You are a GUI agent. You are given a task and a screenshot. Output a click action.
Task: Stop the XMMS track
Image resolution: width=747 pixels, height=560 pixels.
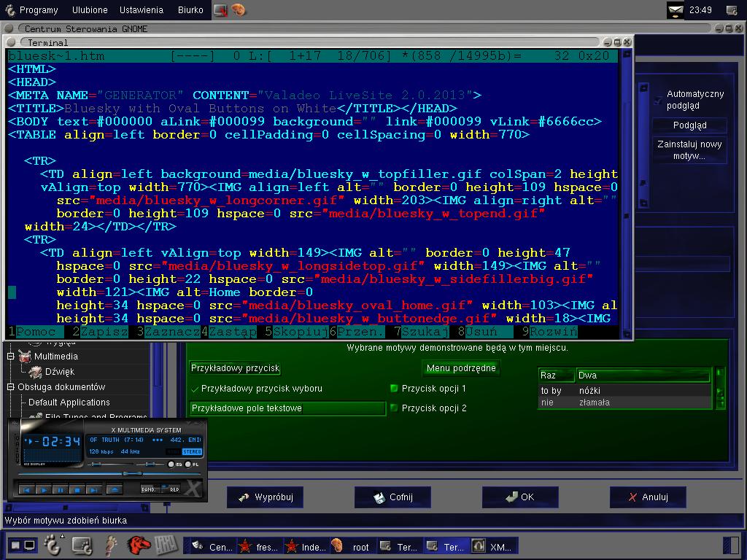(x=77, y=489)
